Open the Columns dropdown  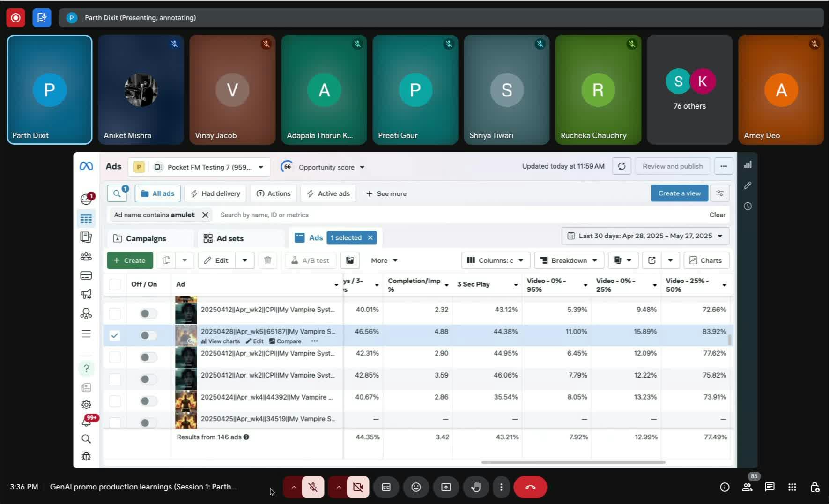[x=496, y=260]
